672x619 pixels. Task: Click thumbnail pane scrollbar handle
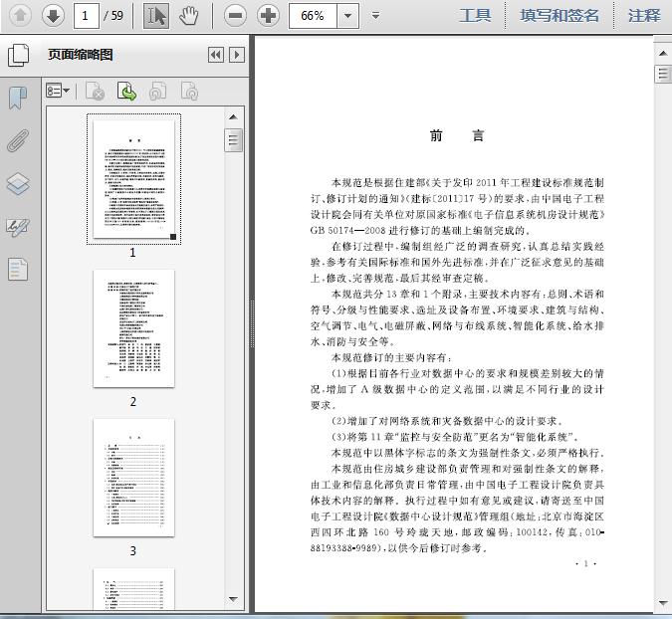[x=233, y=140]
